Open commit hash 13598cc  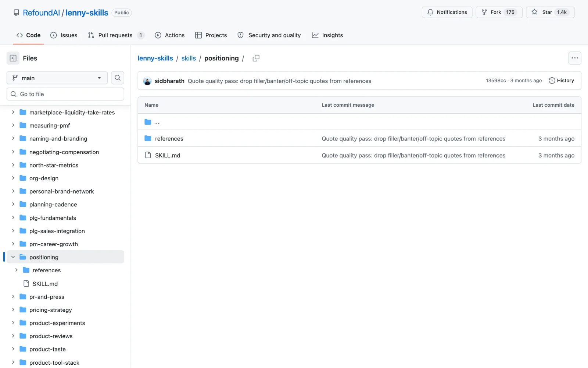coord(496,81)
